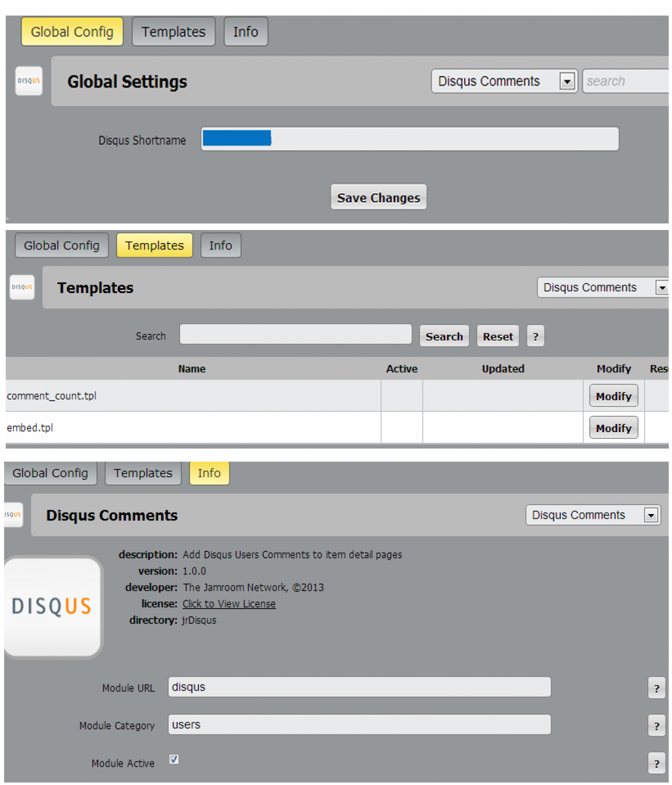Screen dimensions: 672x785
Task: Click the Disqus icon beside Global Settings
Action: (x=28, y=81)
